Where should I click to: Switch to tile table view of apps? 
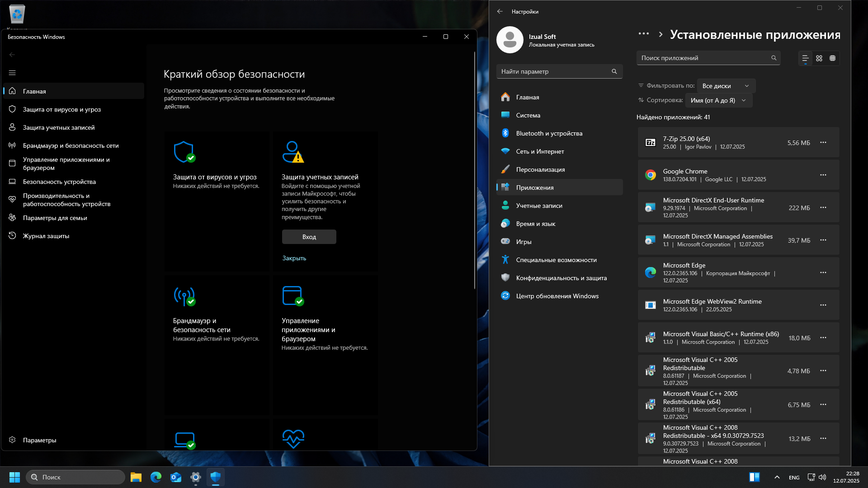pyautogui.click(x=832, y=58)
